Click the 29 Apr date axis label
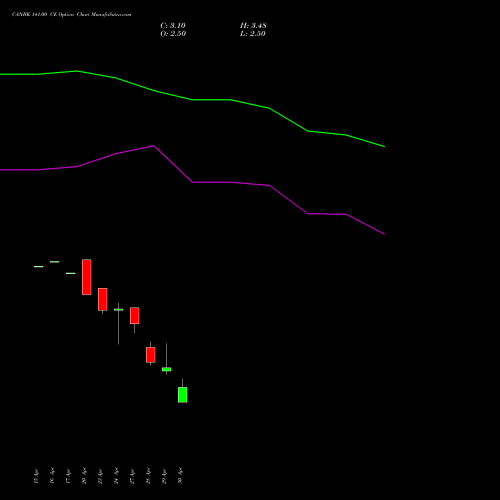Viewport: 500px width, 500px height. coord(164,476)
